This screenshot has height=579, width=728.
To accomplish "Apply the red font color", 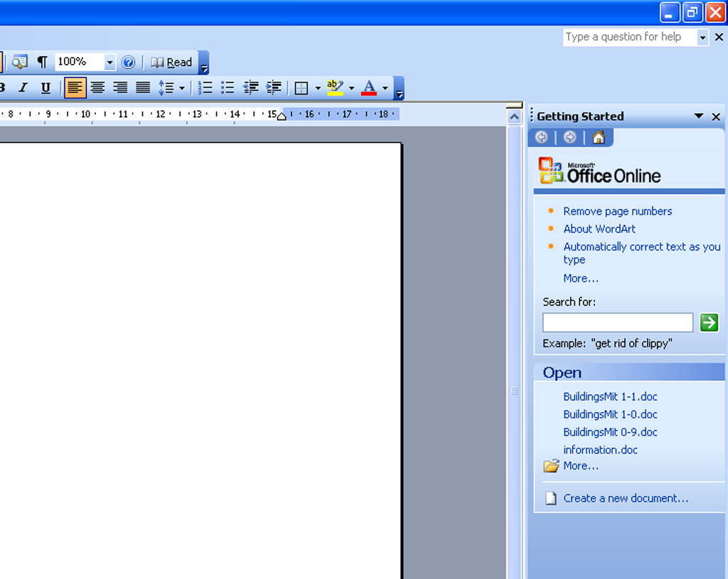I will click(369, 87).
